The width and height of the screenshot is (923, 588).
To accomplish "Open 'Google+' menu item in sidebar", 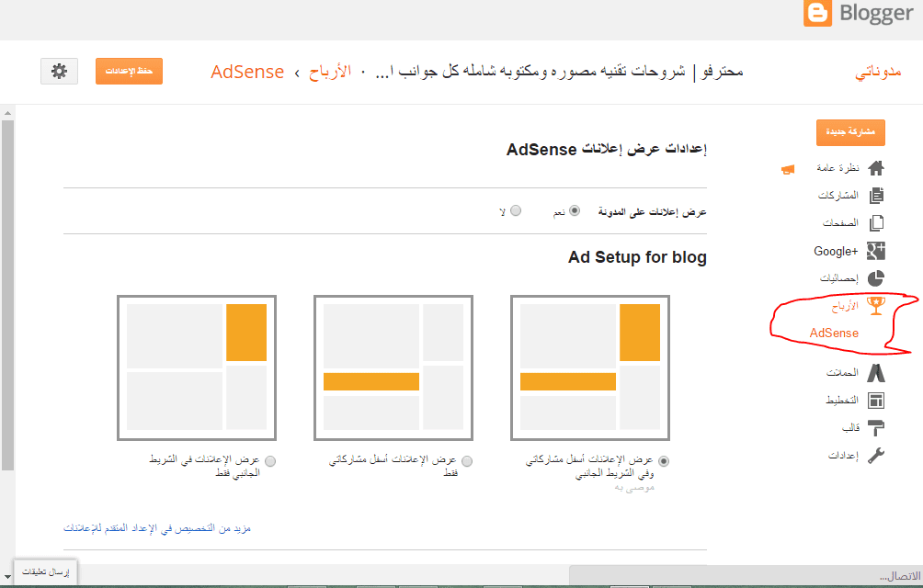I will pos(836,251).
